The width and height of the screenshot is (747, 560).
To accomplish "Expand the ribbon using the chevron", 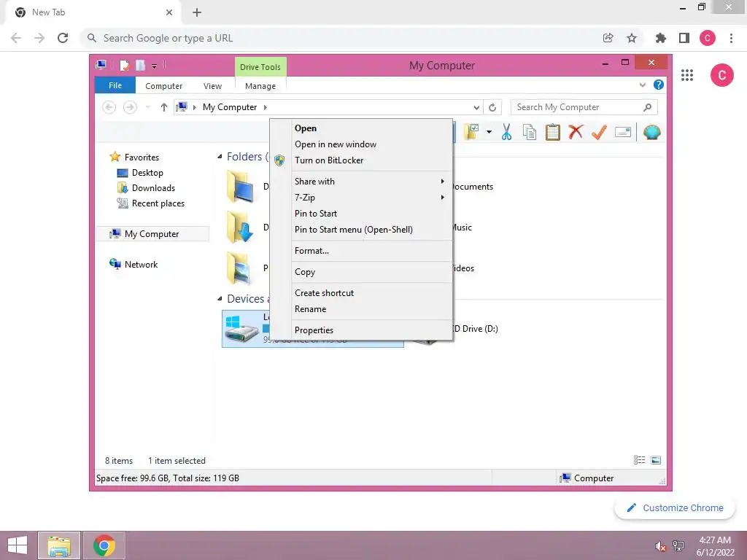I will [642, 85].
